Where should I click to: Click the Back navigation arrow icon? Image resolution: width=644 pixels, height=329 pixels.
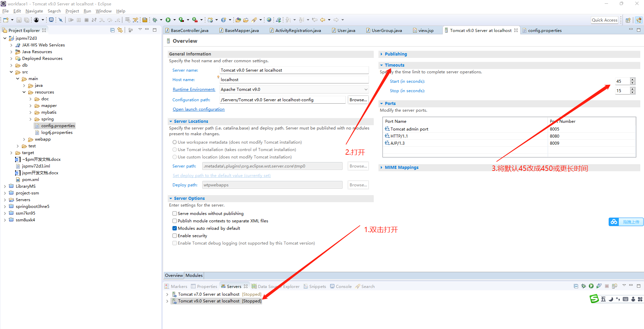pos(323,20)
